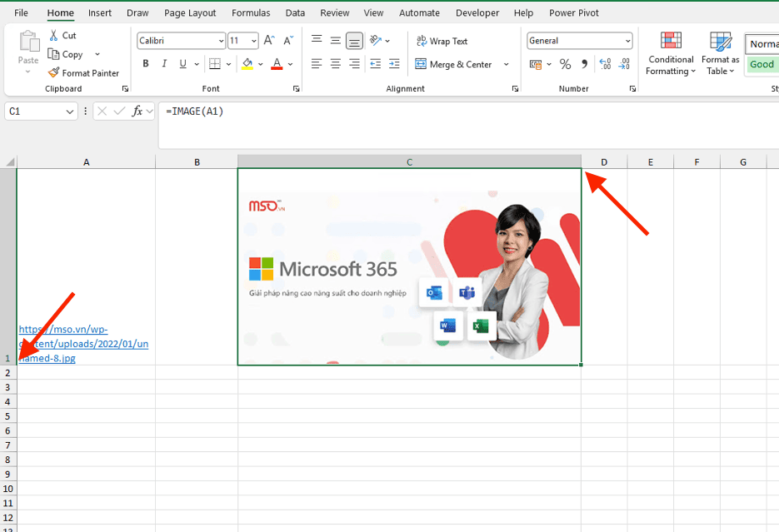Apply yellow fill color bucket
Image resolution: width=779 pixels, height=532 pixels.
247,63
